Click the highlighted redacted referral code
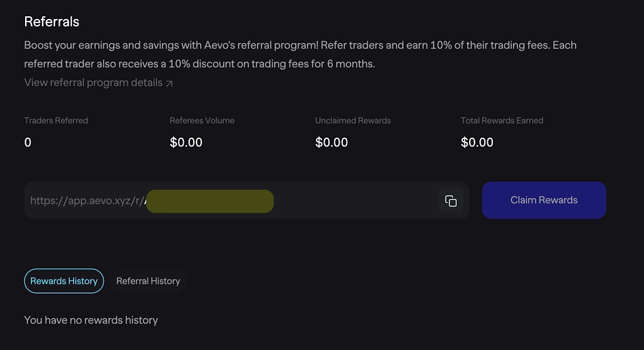The width and height of the screenshot is (644, 350). point(210,201)
